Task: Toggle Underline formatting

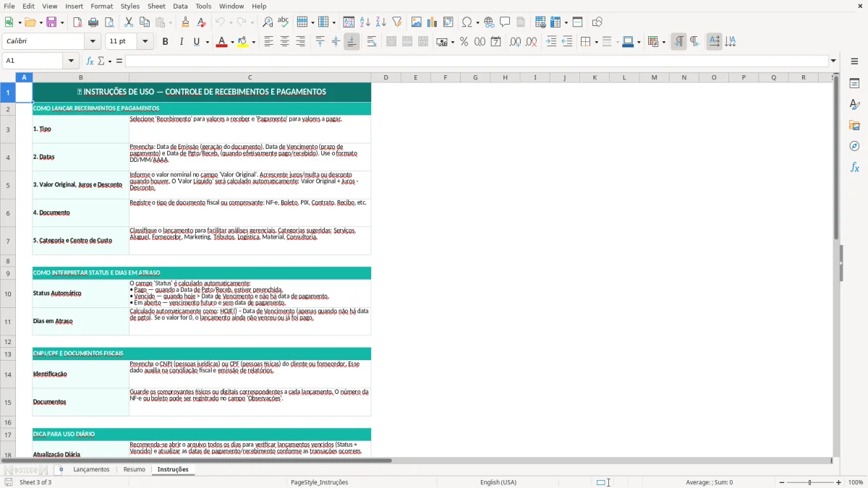Action: pos(196,42)
